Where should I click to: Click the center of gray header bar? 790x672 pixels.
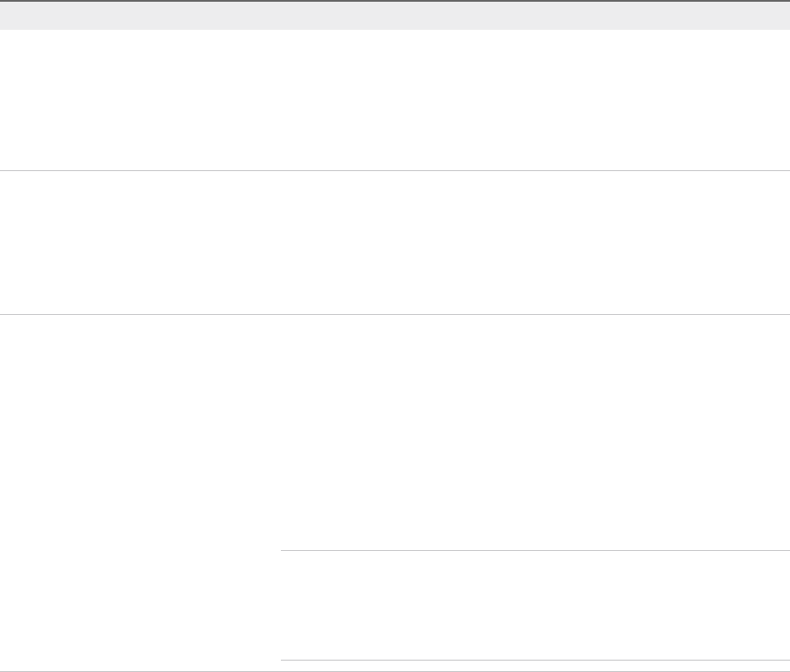pos(395,16)
